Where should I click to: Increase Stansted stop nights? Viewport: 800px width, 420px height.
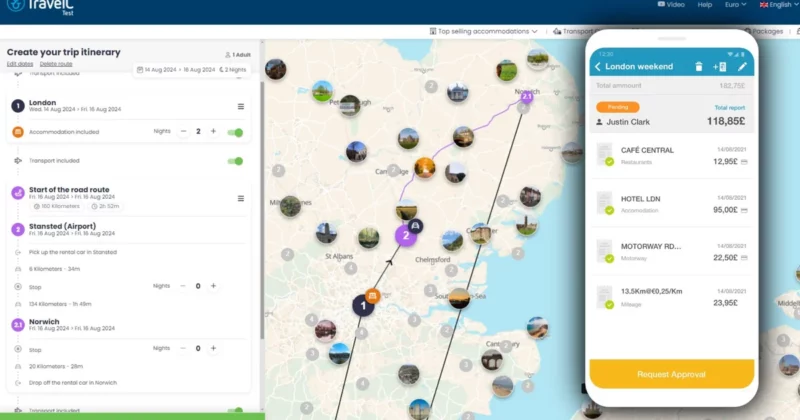[213, 286]
